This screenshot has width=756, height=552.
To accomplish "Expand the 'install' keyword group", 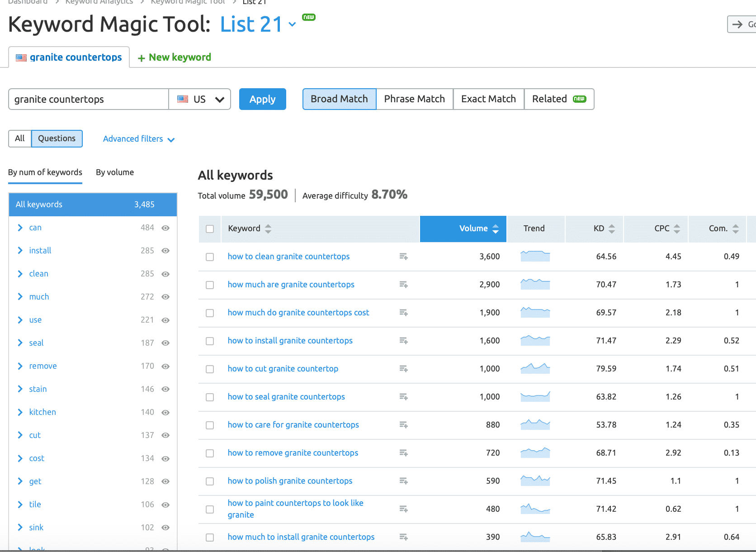I will (20, 250).
